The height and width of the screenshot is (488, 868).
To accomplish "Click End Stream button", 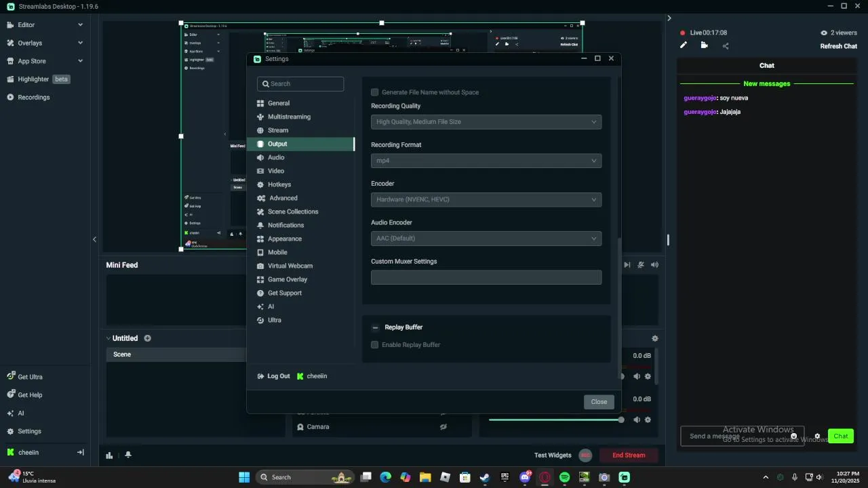I will click(x=629, y=455).
